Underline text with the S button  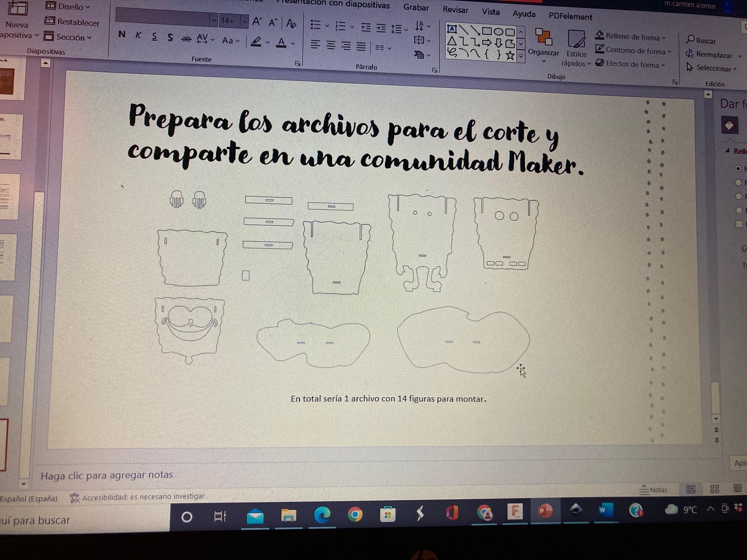[x=155, y=36]
